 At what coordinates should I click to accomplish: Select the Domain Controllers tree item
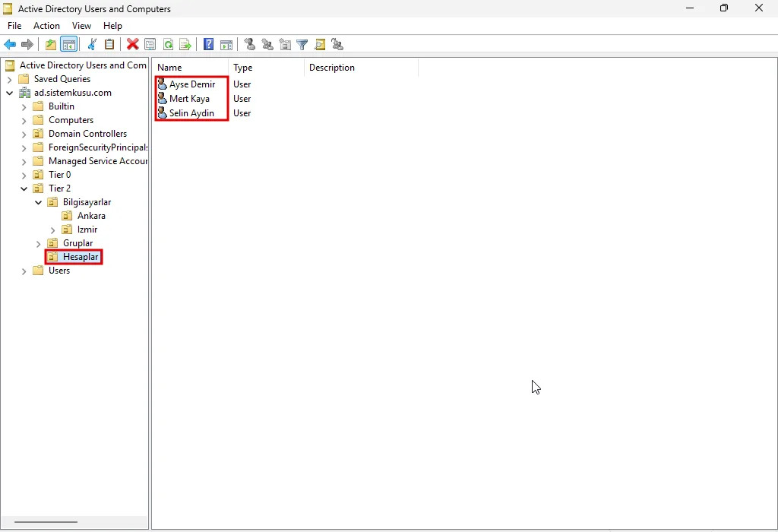coord(88,134)
